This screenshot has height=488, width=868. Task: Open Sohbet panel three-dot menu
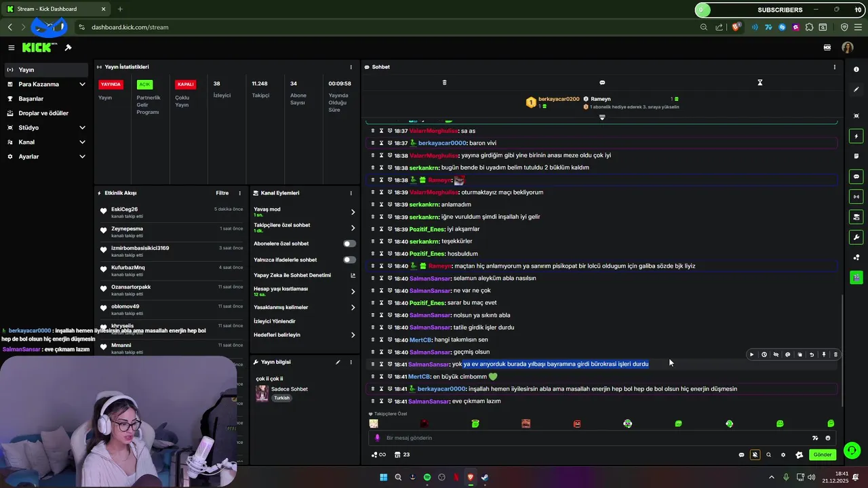click(x=834, y=67)
